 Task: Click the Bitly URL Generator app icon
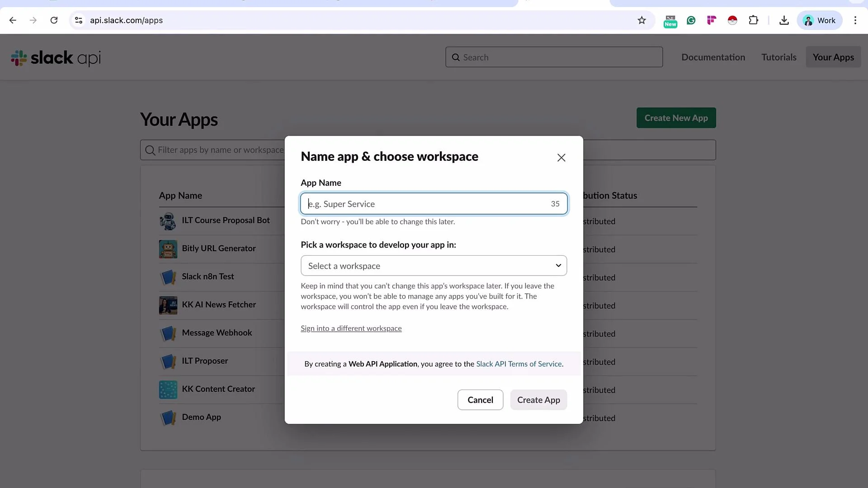click(x=168, y=249)
